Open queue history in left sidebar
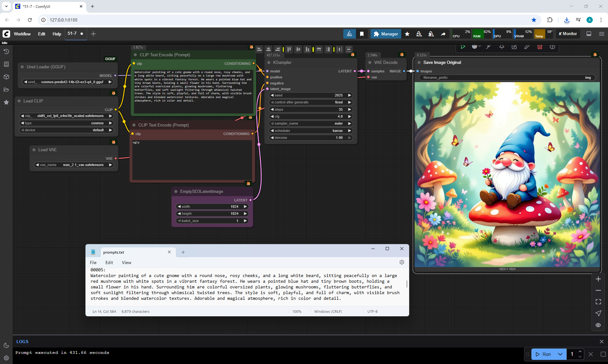 coord(6,52)
